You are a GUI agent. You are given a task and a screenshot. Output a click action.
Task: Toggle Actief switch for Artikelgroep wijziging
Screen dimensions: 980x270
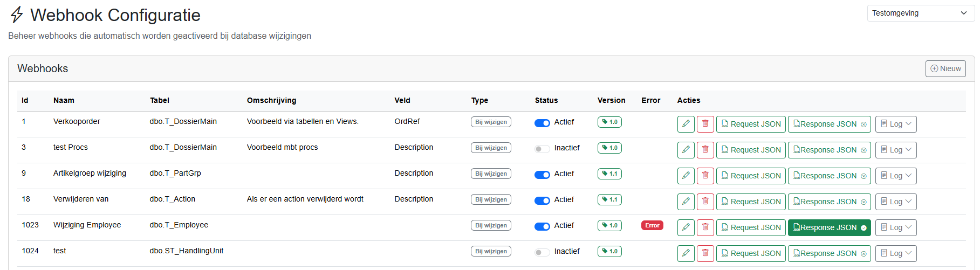click(542, 175)
